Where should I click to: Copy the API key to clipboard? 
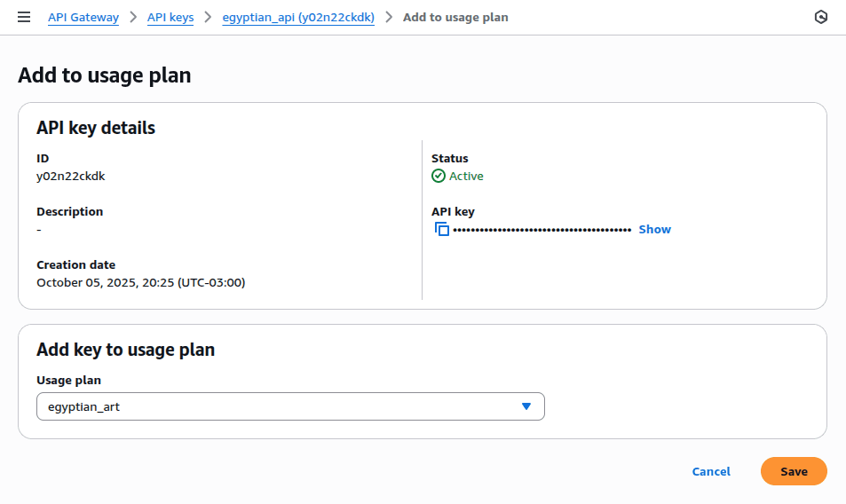441,229
